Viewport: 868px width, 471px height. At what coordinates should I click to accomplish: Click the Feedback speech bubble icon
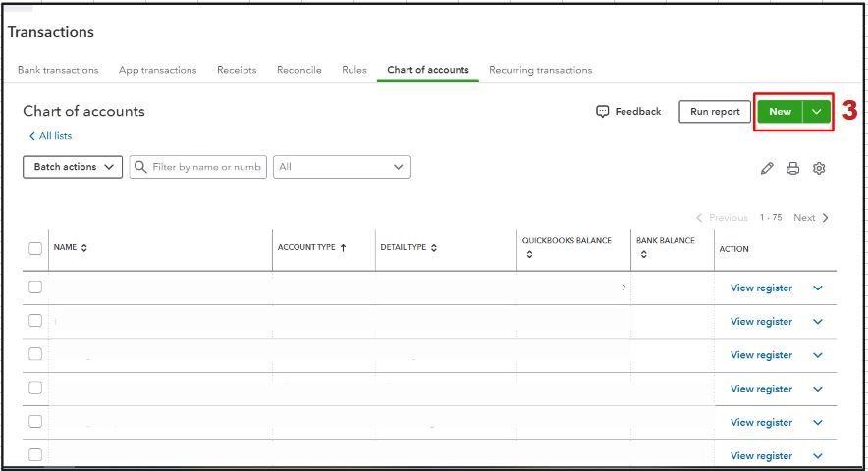tap(603, 112)
